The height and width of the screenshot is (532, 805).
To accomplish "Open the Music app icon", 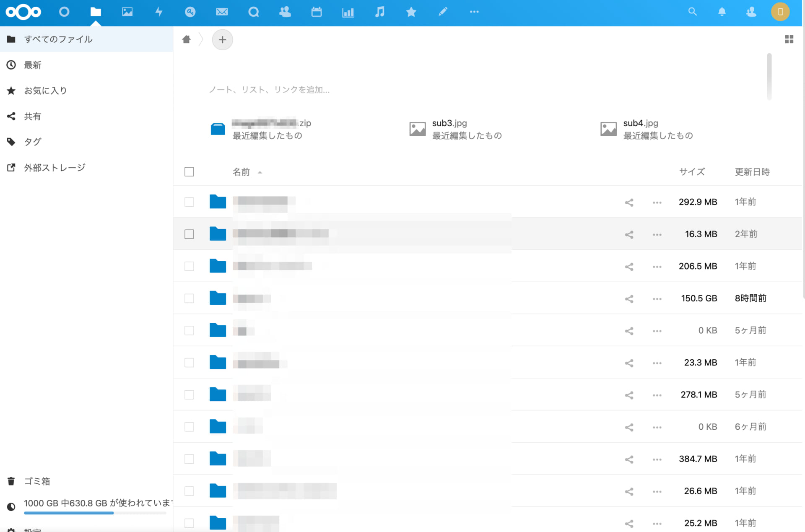I will (x=379, y=12).
